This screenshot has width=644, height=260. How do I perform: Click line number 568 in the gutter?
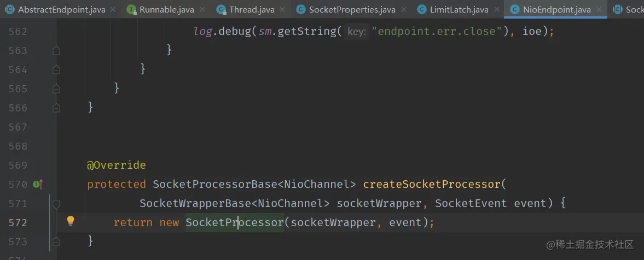(x=18, y=146)
